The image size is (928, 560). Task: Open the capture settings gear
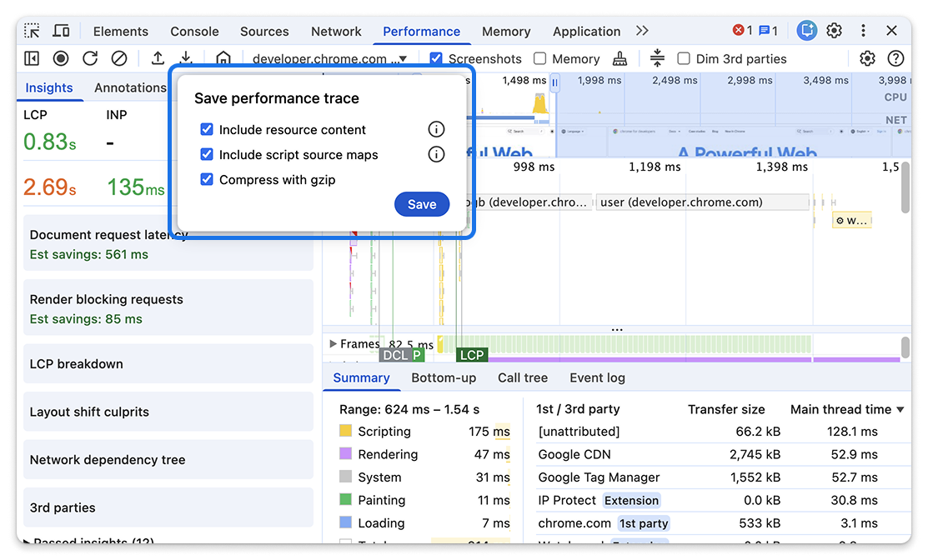click(867, 58)
